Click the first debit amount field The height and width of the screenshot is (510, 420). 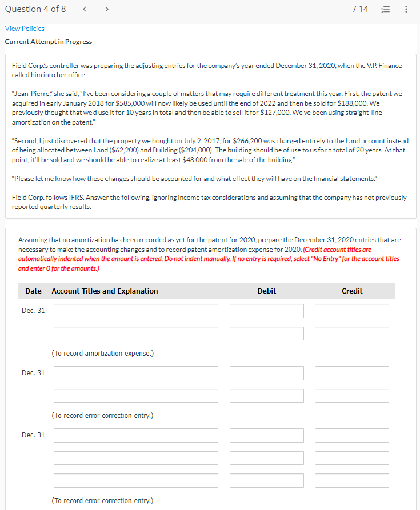(266, 311)
